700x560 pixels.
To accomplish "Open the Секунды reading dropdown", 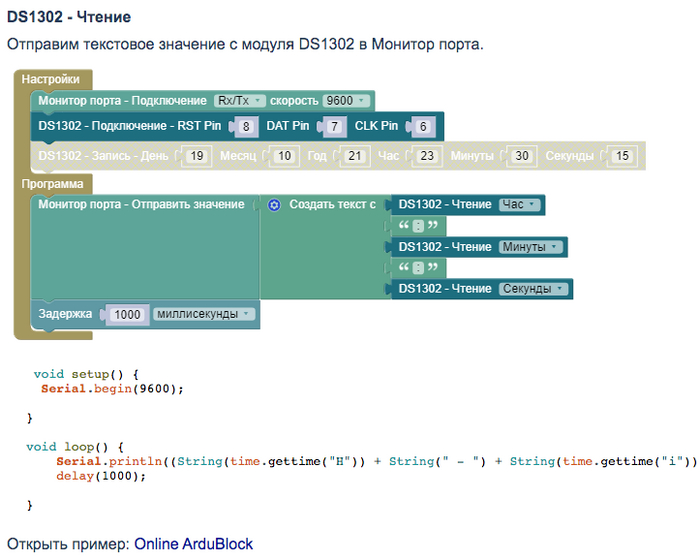I will coord(533,289).
